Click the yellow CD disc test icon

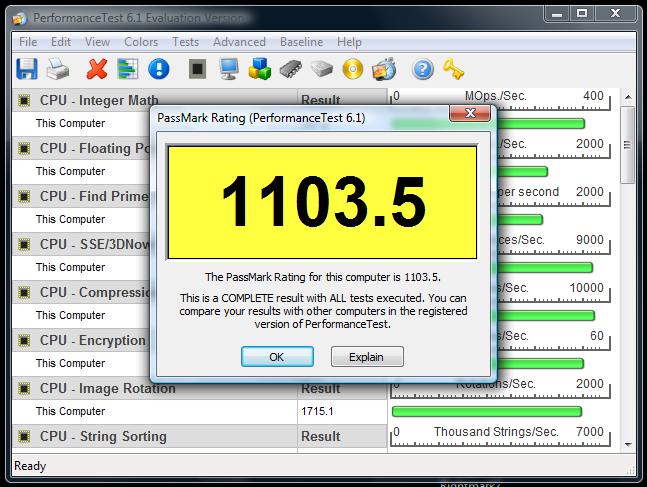(353, 69)
